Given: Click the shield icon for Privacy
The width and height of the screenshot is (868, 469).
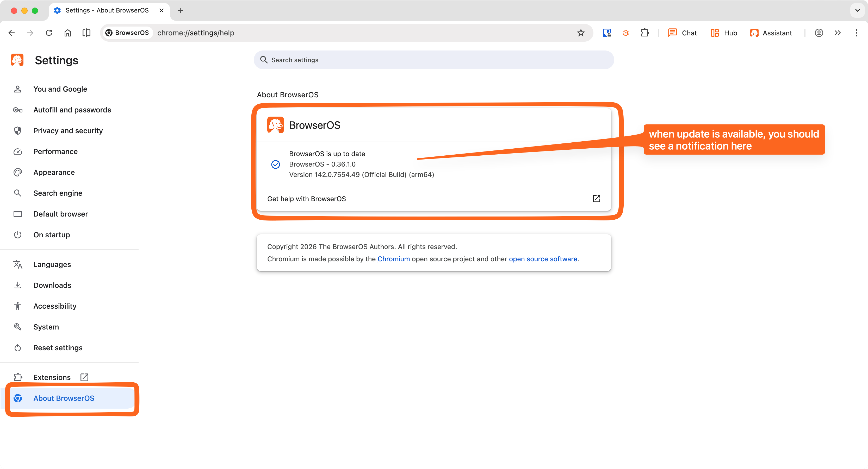Looking at the screenshot, I should [17, 131].
